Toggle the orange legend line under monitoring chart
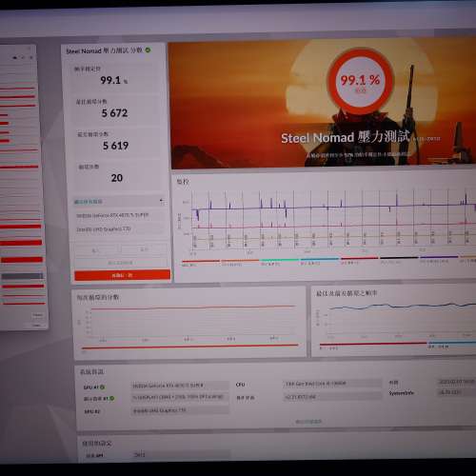 click(x=240, y=261)
